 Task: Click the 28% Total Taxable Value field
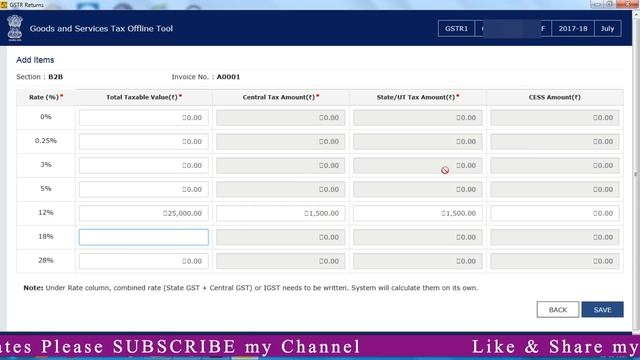coord(144,261)
